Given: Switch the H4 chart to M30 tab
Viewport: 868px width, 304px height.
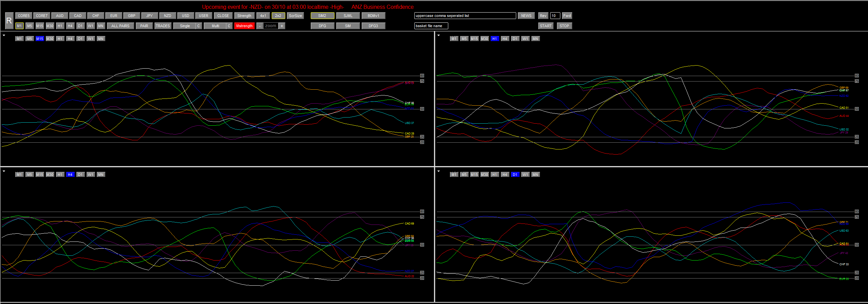Looking at the screenshot, I should point(50,175).
